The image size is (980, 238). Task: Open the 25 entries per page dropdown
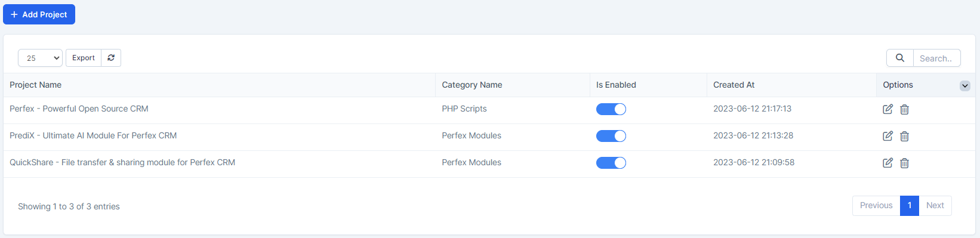[40, 58]
